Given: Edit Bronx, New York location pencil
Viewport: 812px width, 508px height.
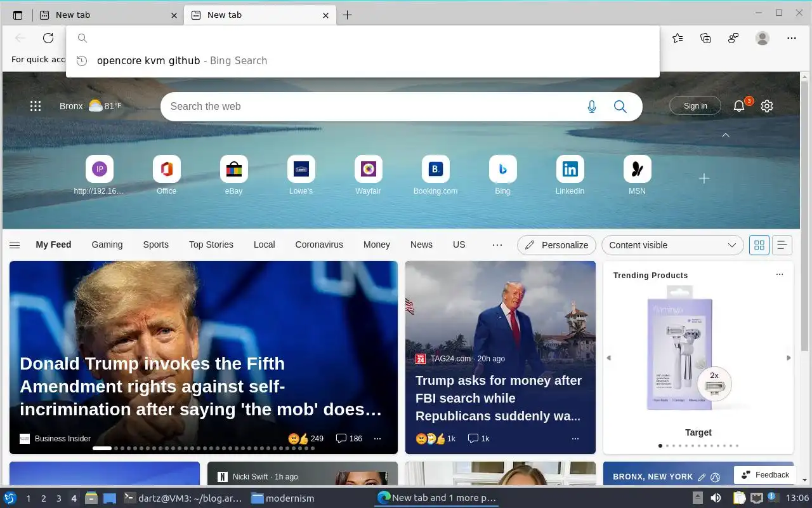Looking at the screenshot, I should [702, 477].
